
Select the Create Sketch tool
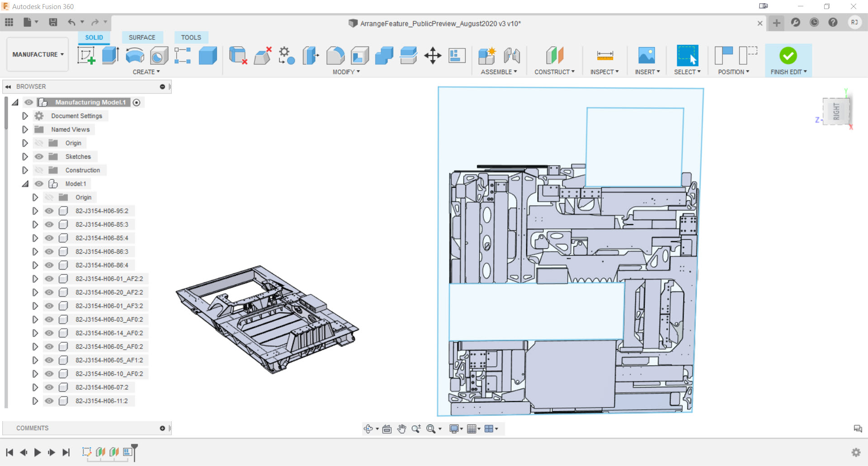[86, 55]
